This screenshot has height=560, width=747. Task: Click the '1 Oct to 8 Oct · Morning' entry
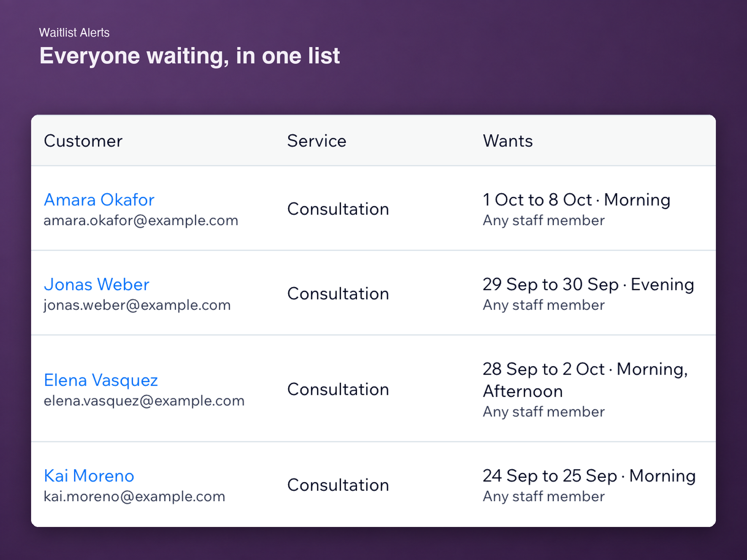(577, 200)
